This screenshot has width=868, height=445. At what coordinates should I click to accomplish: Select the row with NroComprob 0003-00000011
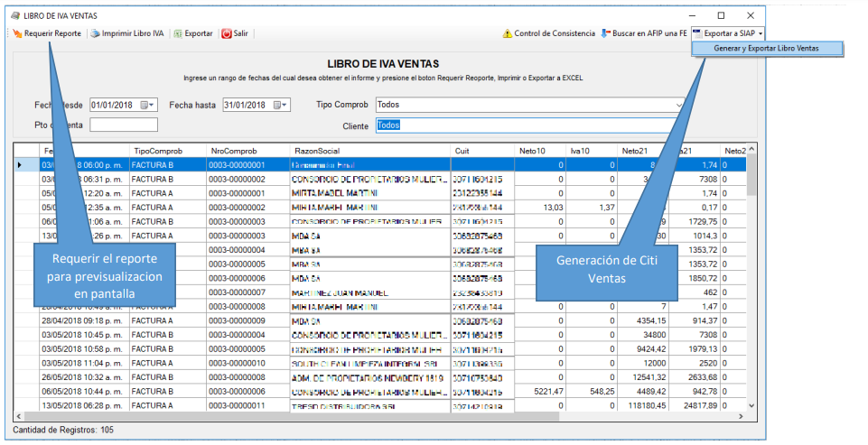click(x=237, y=406)
